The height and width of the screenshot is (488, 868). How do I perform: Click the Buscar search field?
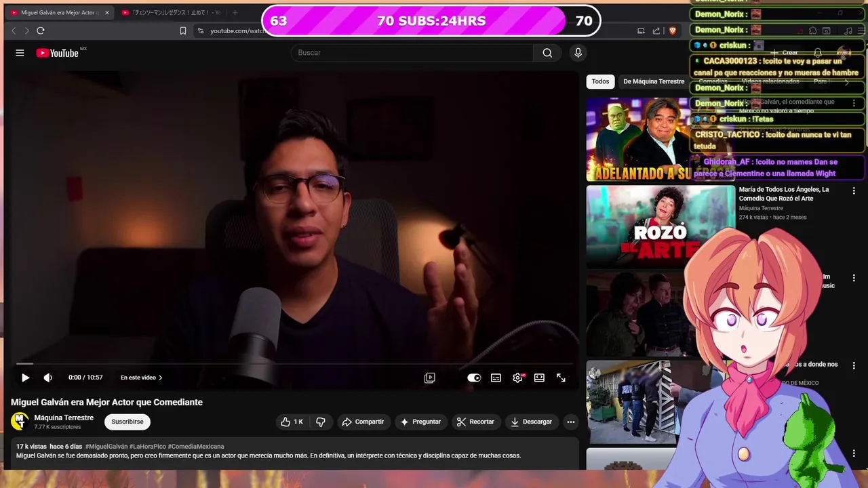point(412,53)
